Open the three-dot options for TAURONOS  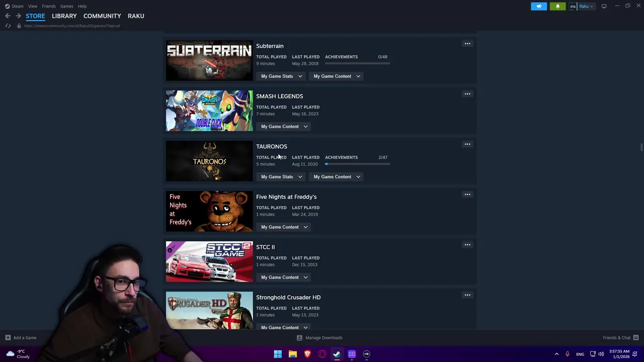tap(467, 144)
